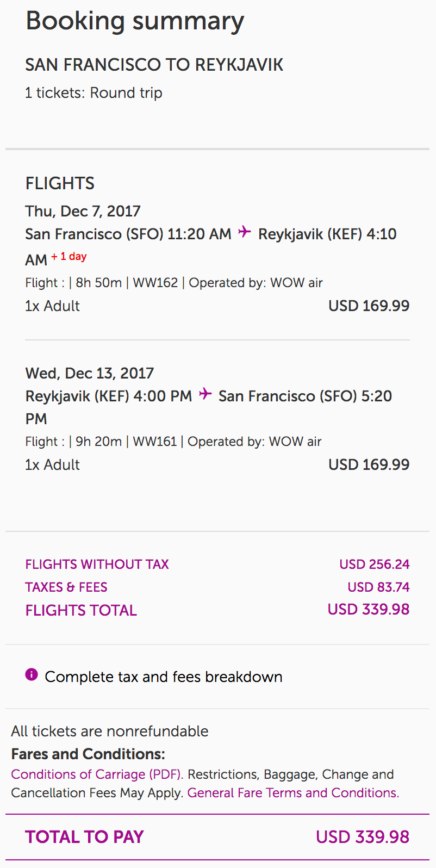
Task: Click the Booking summary heading
Action: click(x=135, y=21)
